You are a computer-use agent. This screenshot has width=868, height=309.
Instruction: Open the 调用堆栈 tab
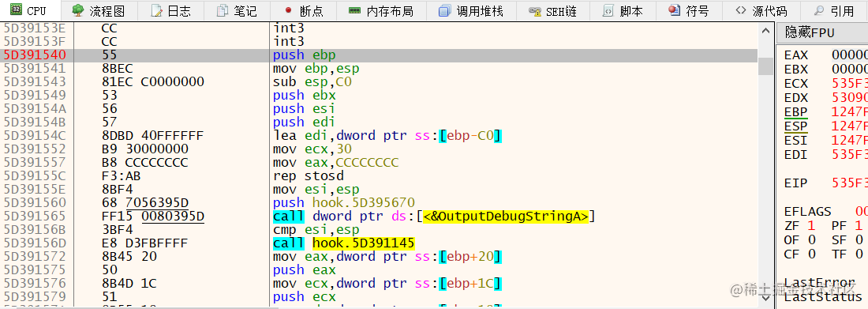470,10
